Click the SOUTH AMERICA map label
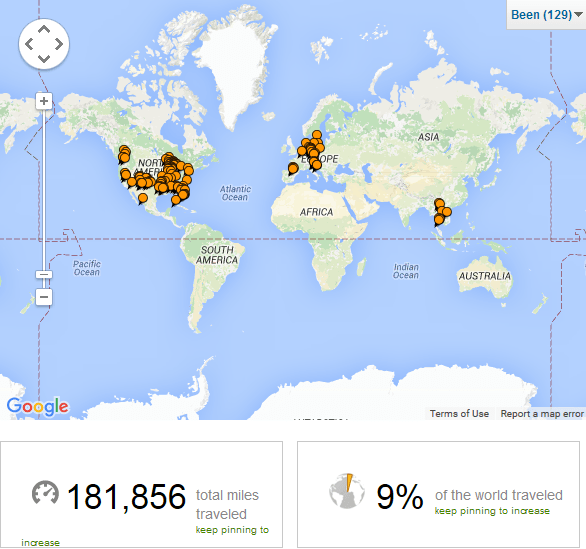 point(217,255)
